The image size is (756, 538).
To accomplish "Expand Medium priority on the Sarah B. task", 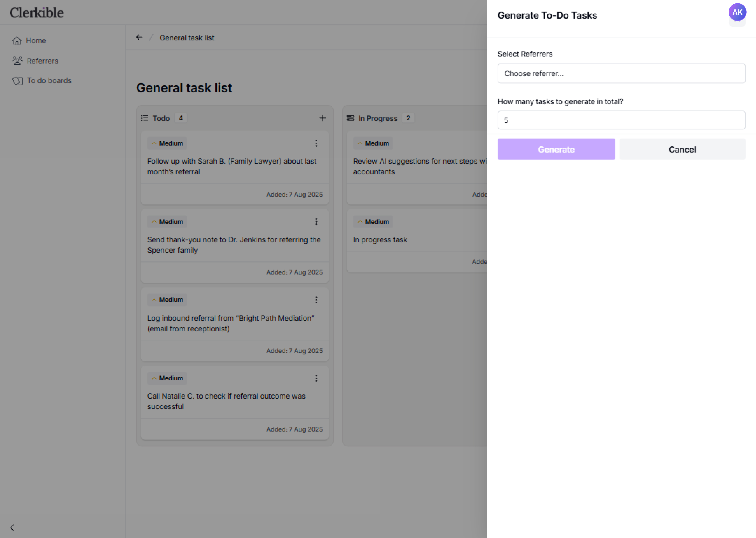I will 167,143.
